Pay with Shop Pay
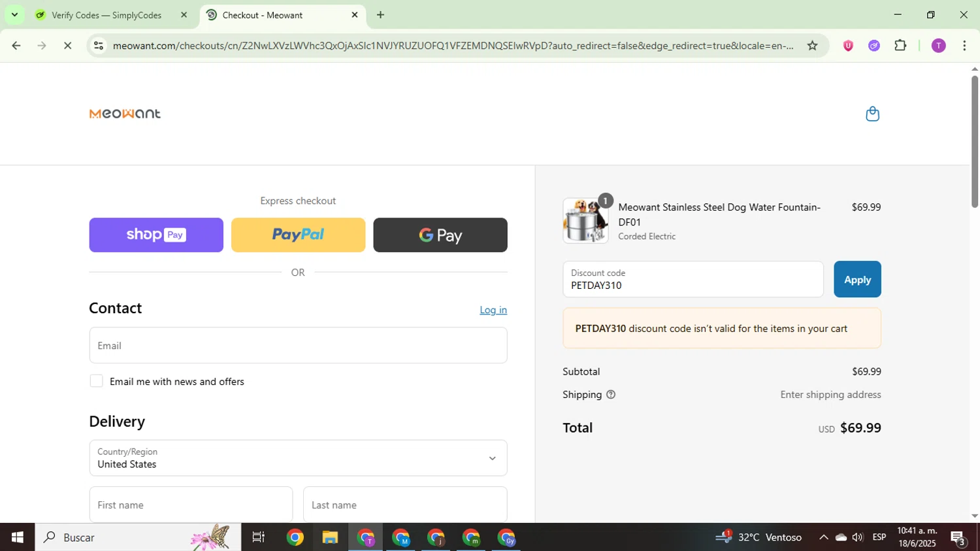The width and height of the screenshot is (980, 551). [x=156, y=235]
